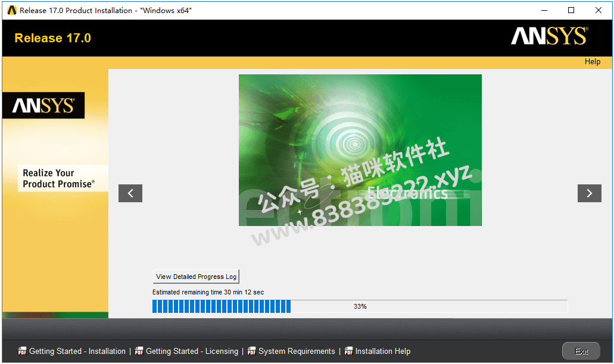Click PDF icon beside Installation Help

(x=348, y=351)
